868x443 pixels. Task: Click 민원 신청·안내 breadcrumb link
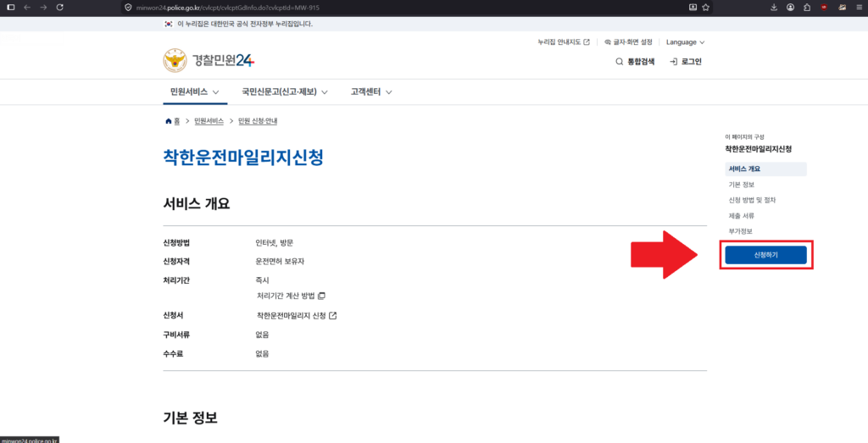(x=258, y=121)
